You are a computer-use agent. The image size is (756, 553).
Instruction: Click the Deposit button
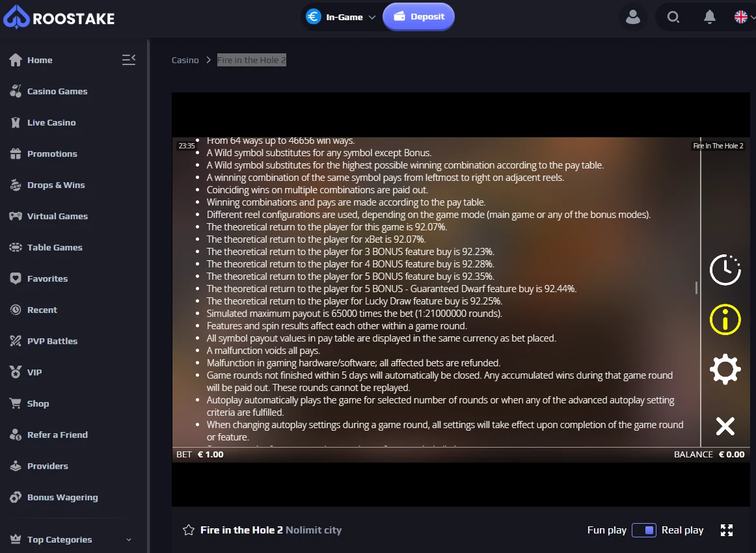click(x=418, y=17)
